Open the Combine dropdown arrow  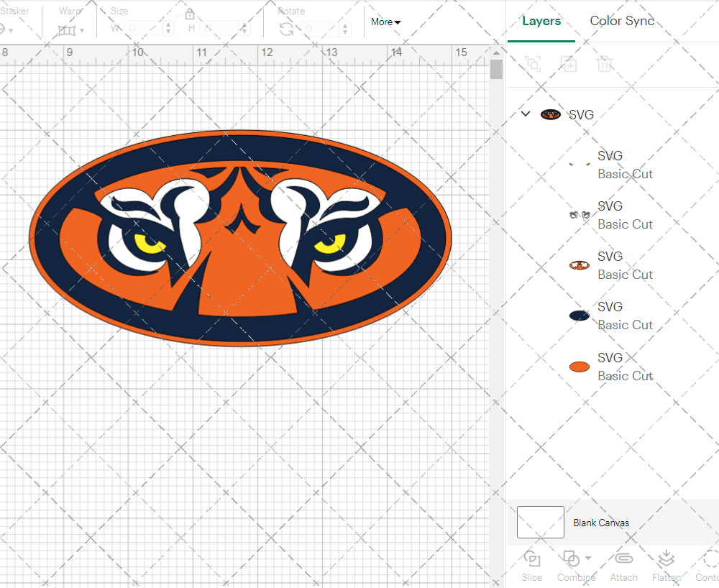(588, 559)
